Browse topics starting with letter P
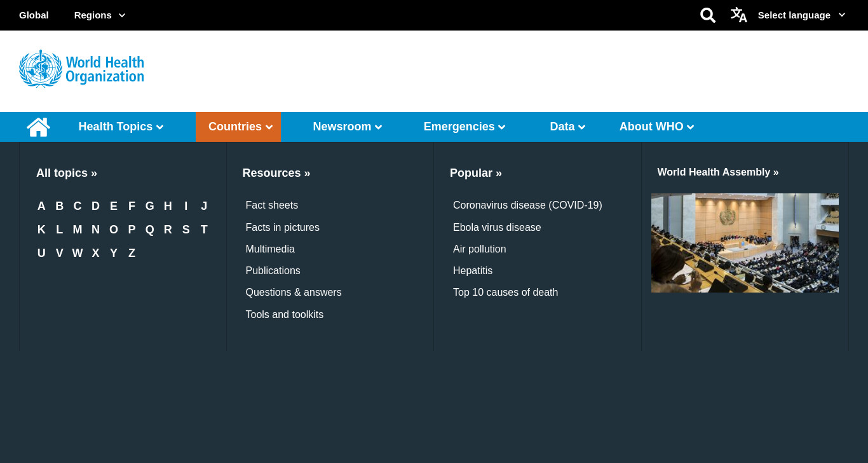This screenshot has width=868, height=463. pos(132,230)
